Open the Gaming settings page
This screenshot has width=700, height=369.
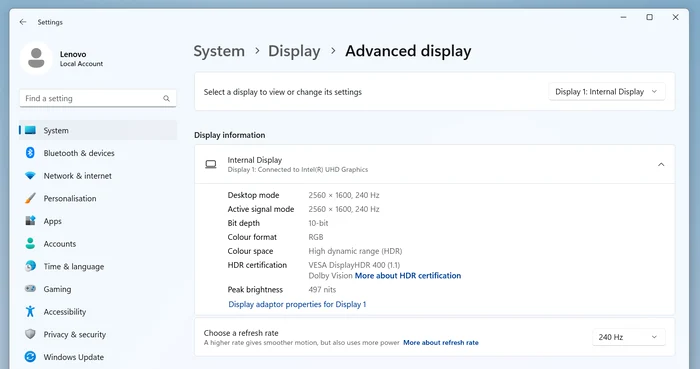98,289
